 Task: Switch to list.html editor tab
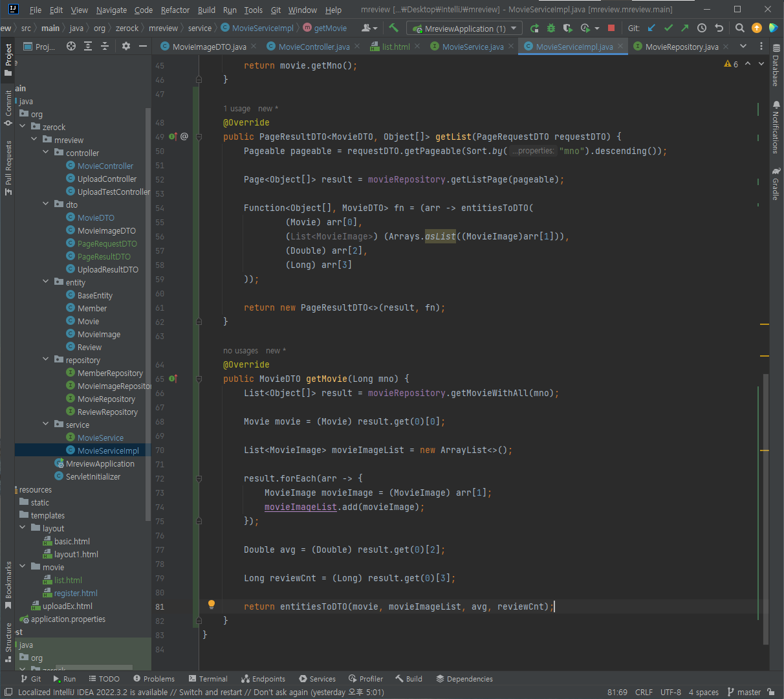(396, 47)
